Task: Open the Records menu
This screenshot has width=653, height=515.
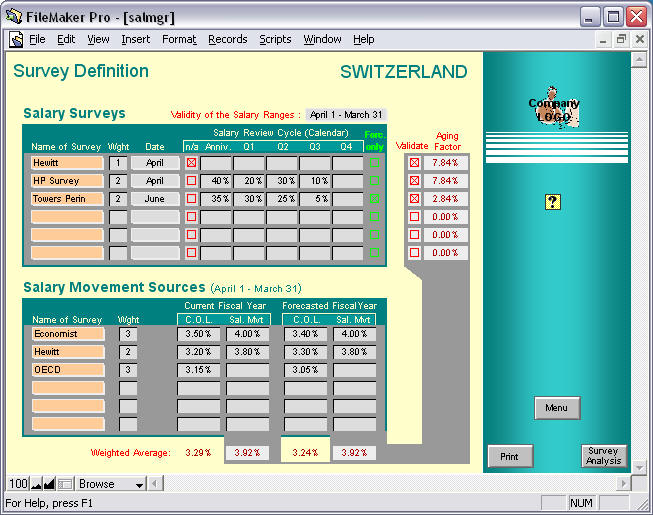Action: click(227, 39)
